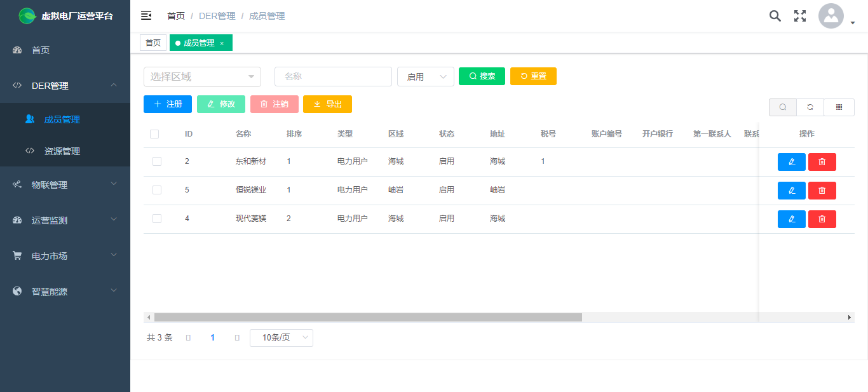This screenshot has width=868, height=392.
Task: Toggle the select-all header checkbox
Action: pyautogui.click(x=154, y=134)
